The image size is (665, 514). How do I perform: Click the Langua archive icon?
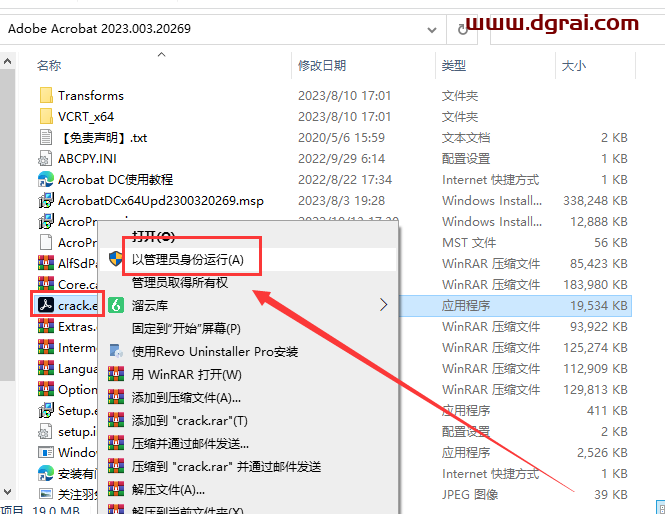[46, 368]
